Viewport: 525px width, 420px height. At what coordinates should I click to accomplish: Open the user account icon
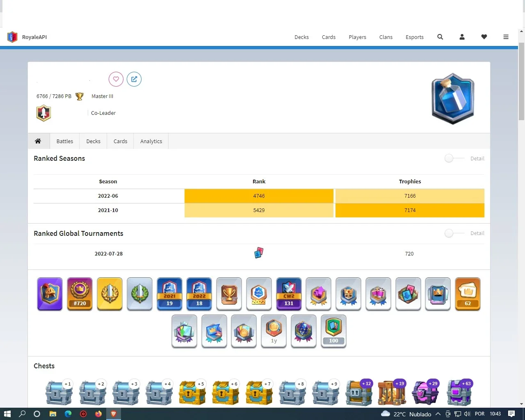[x=462, y=37]
